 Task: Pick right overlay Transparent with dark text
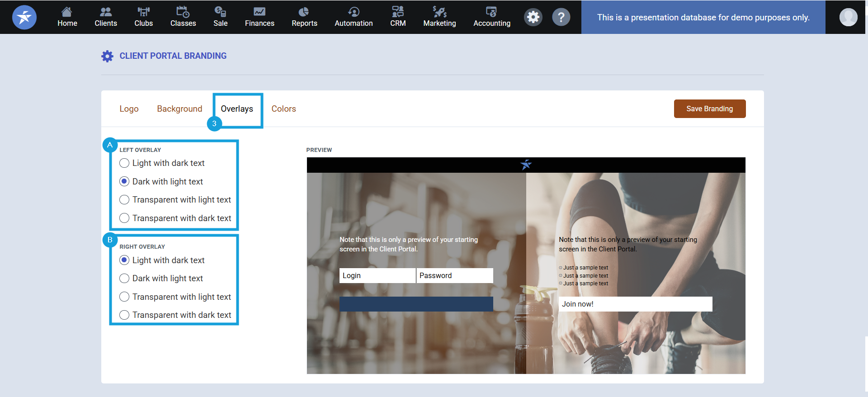[124, 315]
